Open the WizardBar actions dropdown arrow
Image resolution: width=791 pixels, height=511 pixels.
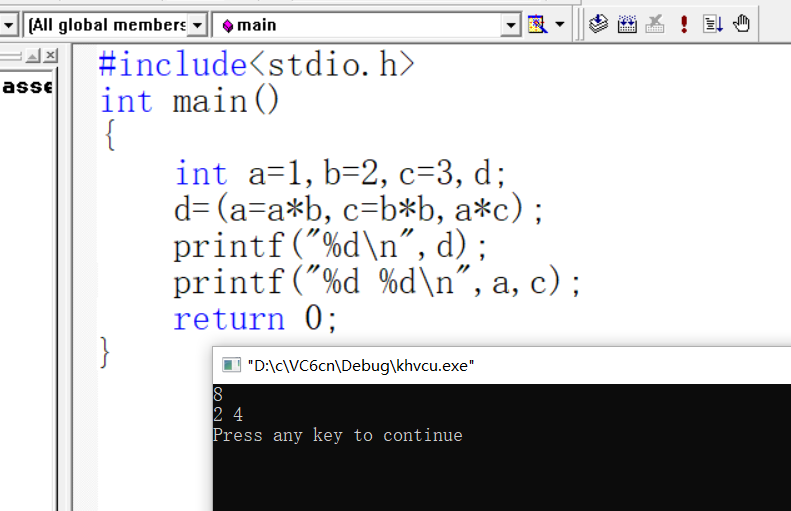559,24
